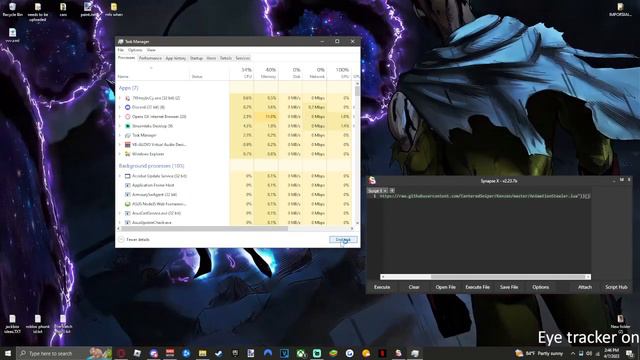Switch to the Details tab
This screenshot has width=640, height=360.
(226, 58)
